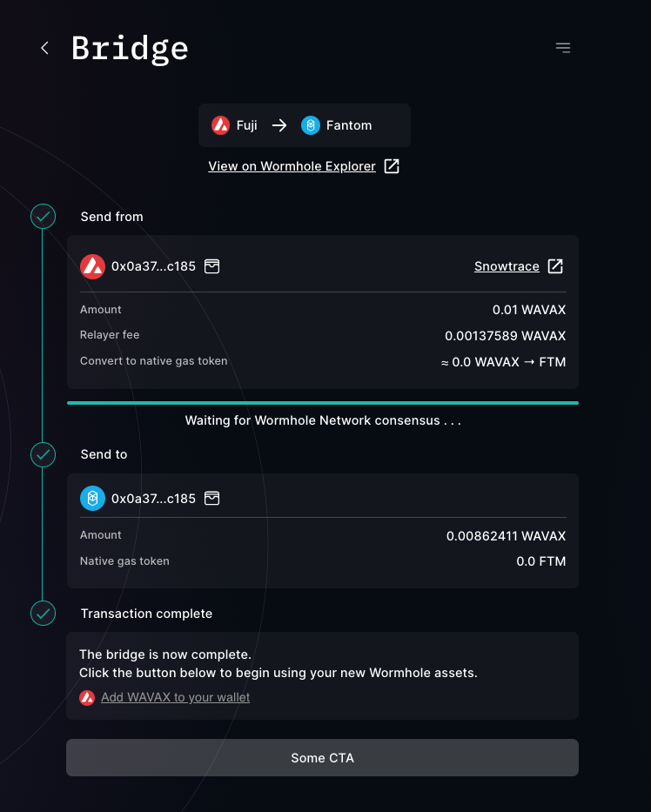Click the envelope icon beside the Send from address
This screenshot has width=651, height=812.
[x=211, y=266]
